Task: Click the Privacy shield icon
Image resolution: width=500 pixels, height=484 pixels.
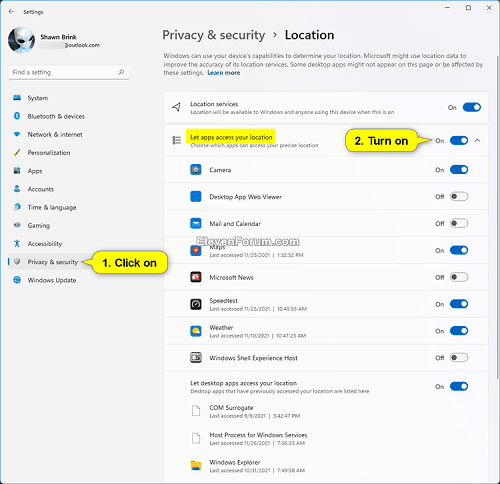Action: (17, 262)
